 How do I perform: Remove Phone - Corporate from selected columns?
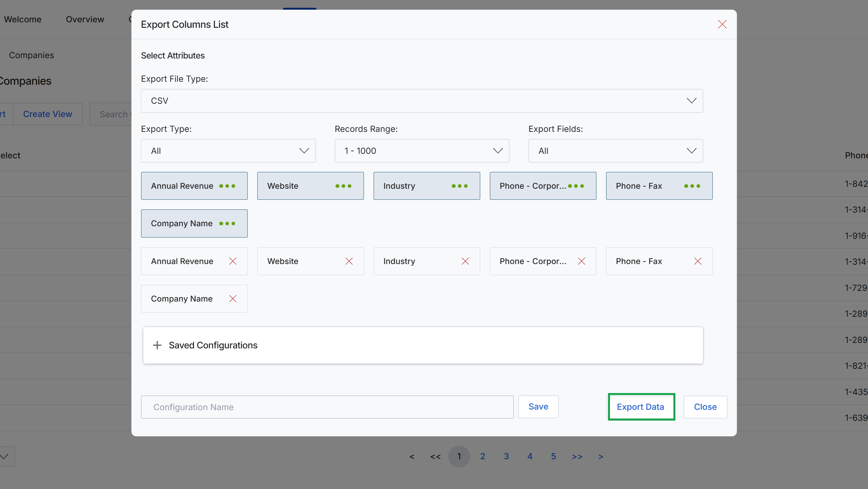[x=582, y=261]
